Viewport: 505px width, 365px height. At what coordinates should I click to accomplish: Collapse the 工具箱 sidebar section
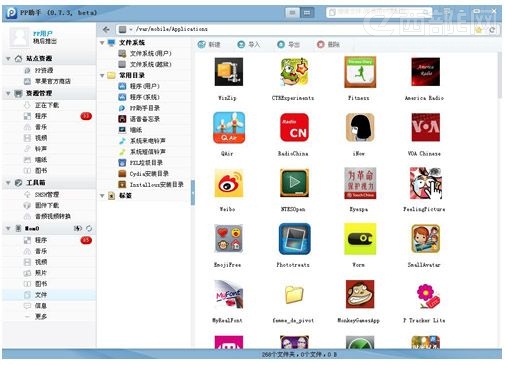(8, 183)
